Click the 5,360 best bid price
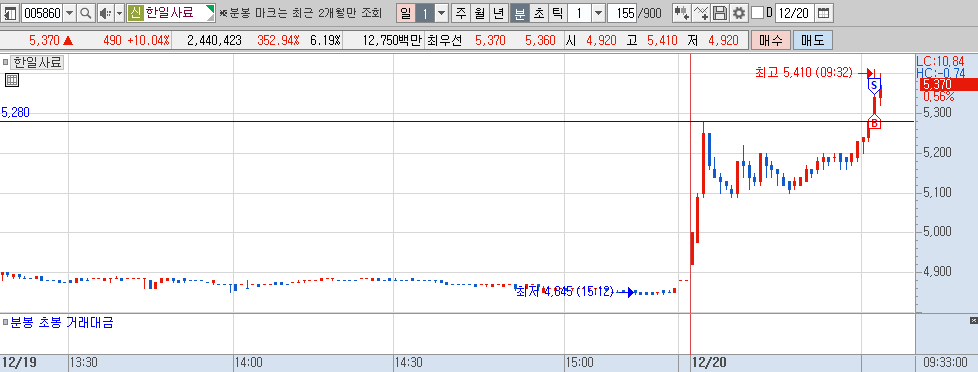Screen dimensions: 978x372 [x=540, y=41]
